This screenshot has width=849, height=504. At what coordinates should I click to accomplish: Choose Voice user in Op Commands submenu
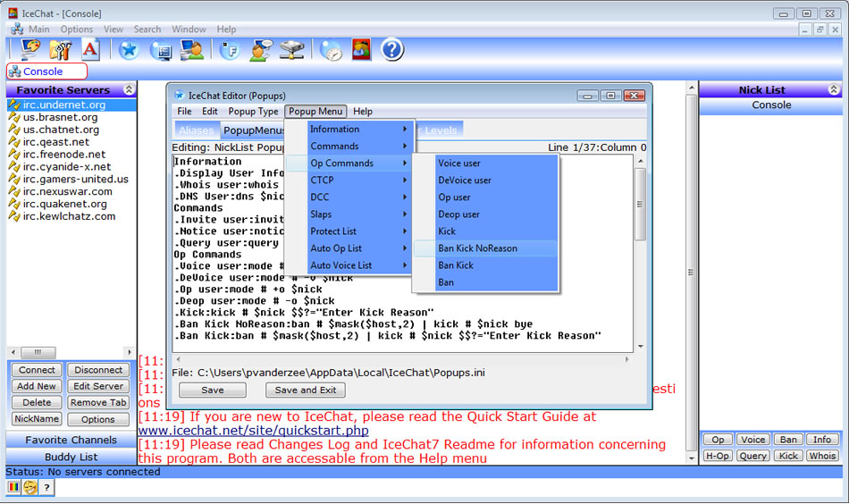point(485,163)
